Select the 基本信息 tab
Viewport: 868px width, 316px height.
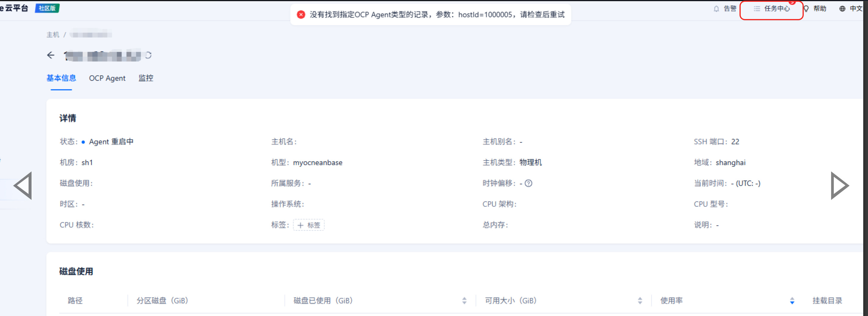coord(61,78)
